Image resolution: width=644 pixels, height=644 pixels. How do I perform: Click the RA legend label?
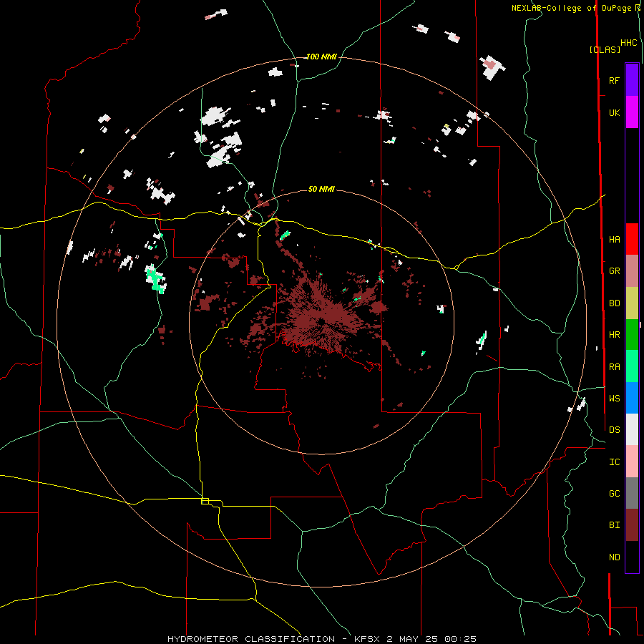[614, 367]
